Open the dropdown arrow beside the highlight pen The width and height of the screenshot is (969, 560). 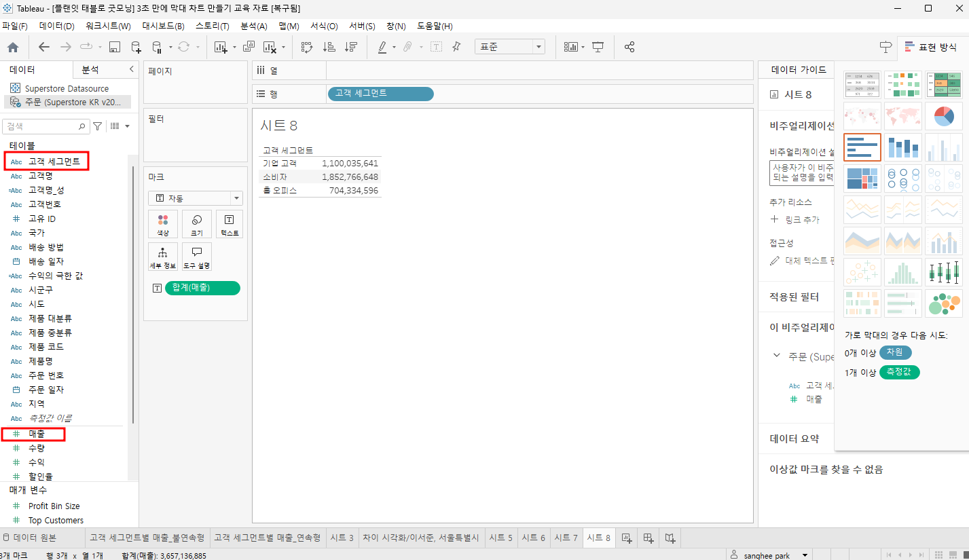[395, 48]
